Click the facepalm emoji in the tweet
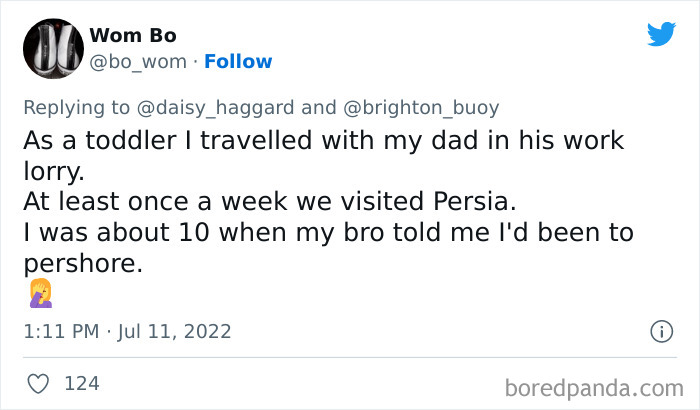Viewport: 700px width, 410px height. point(41,293)
